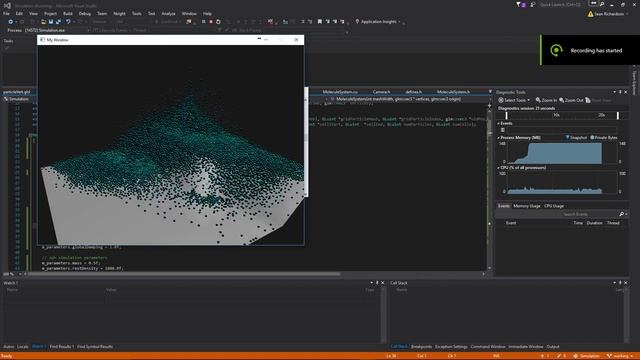Screen dimensions: 640x360
Task: Open the Nsight menu
Action: 119,13
